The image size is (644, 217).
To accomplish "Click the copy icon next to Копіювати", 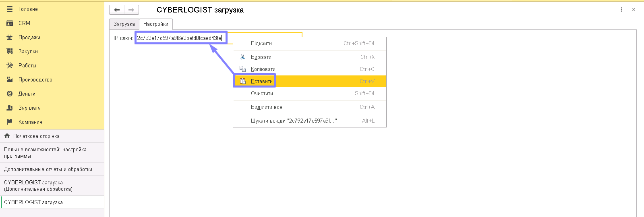I will [242, 69].
